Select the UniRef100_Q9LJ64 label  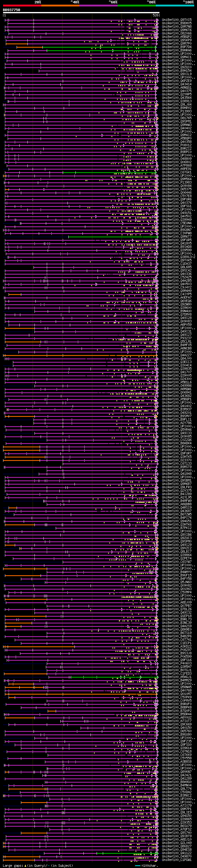[x=177, y=104]
